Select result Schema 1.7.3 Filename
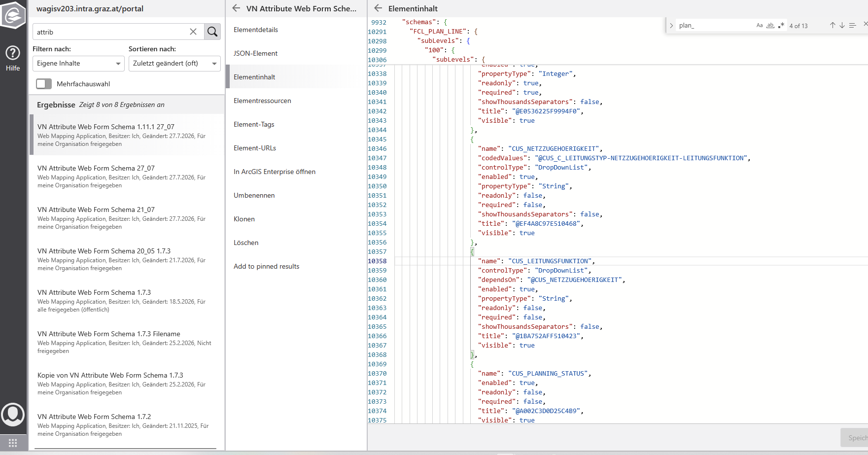The image size is (868, 455). click(126, 342)
